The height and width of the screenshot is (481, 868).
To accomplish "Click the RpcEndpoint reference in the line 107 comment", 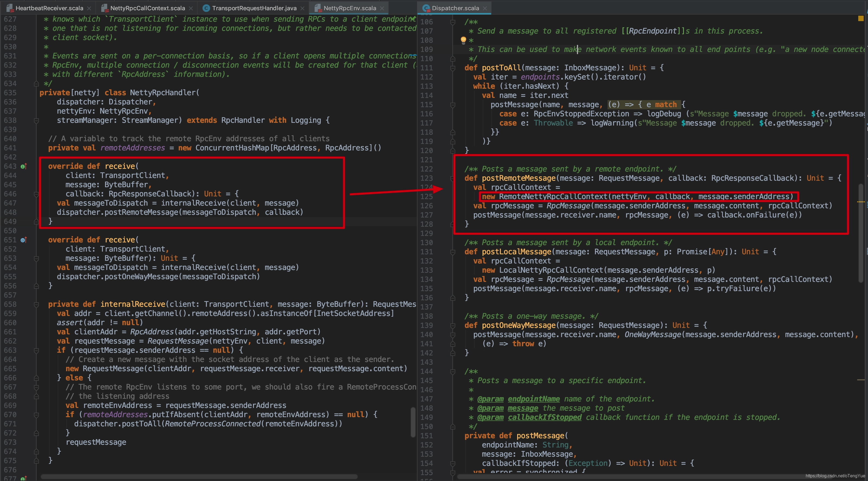I will pos(653,31).
